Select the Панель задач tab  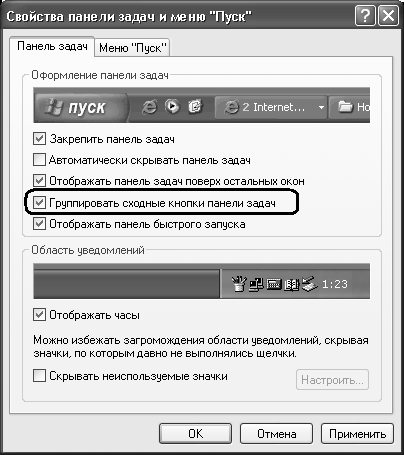click(52, 46)
